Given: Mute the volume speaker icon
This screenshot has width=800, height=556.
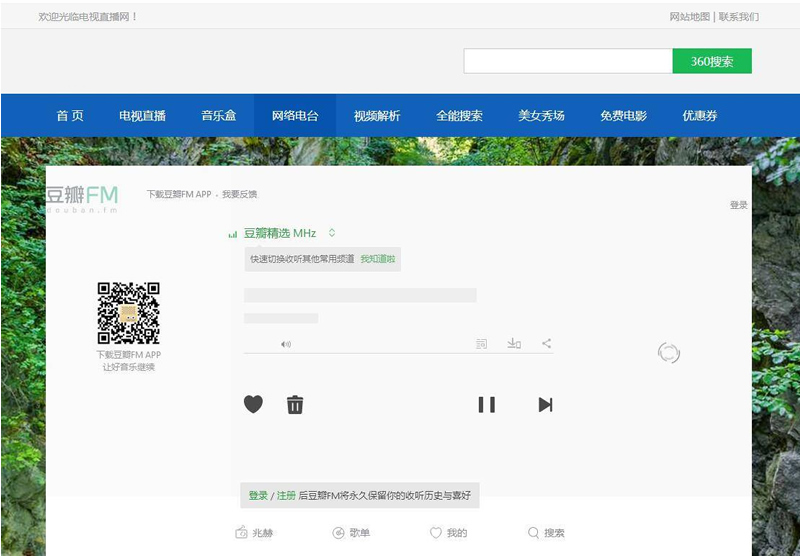Looking at the screenshot, I should click(286, 344).
